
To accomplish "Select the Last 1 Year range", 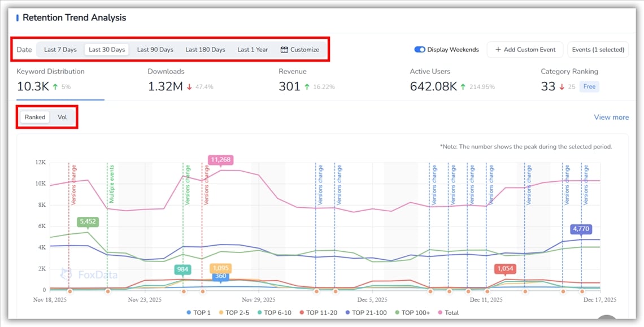I will (253, 50).
